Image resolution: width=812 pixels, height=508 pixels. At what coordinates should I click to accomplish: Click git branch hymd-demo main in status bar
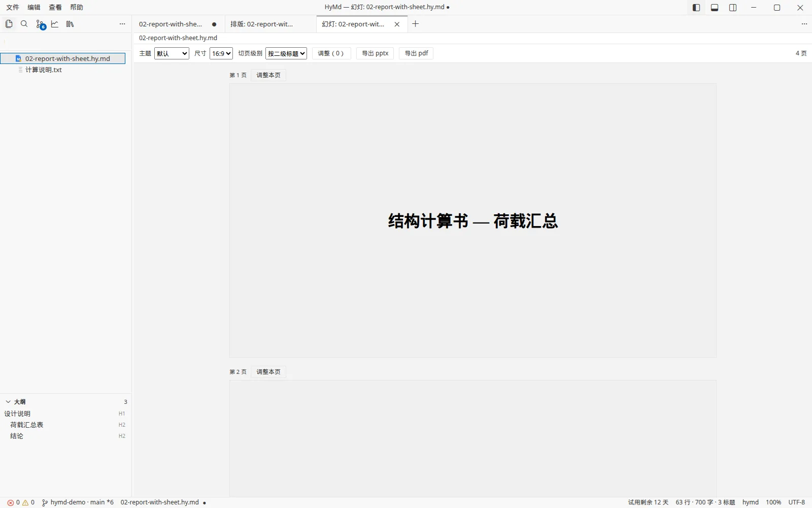[78, 502]
